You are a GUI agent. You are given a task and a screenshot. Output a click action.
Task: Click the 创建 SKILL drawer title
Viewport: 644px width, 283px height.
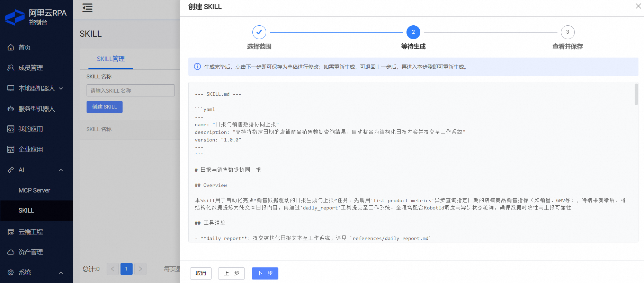click(205, 7)
